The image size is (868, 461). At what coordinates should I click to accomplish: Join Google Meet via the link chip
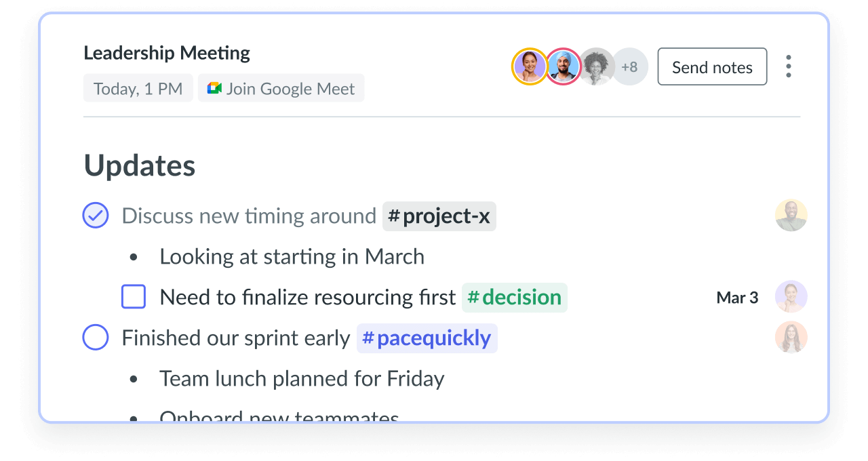[x=281, y=88]
